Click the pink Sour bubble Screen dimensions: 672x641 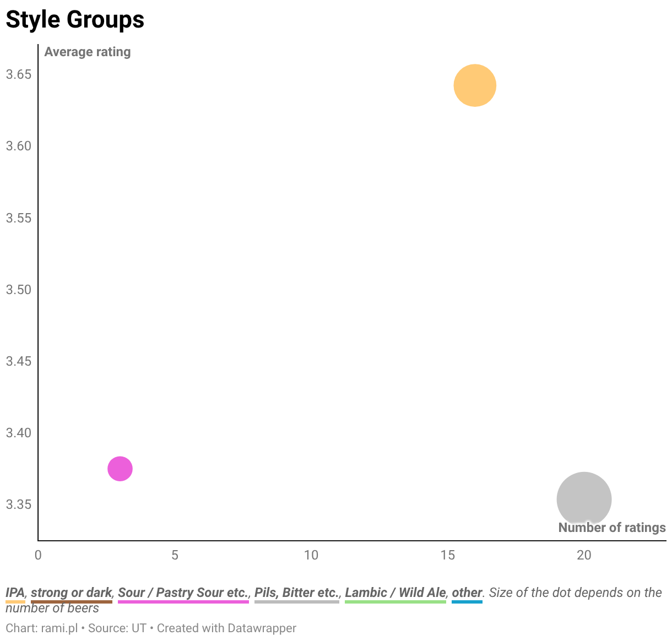pos(120,469)
